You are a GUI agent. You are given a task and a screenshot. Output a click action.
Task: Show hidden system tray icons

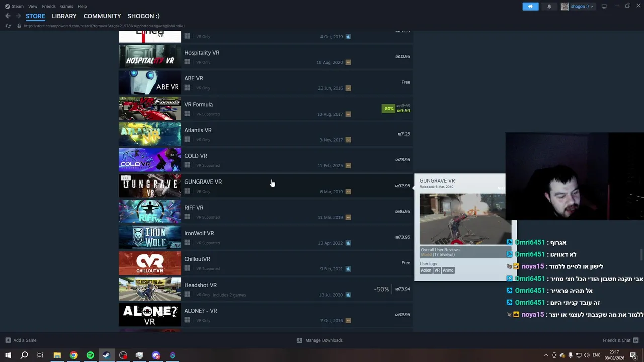(546, 355)
